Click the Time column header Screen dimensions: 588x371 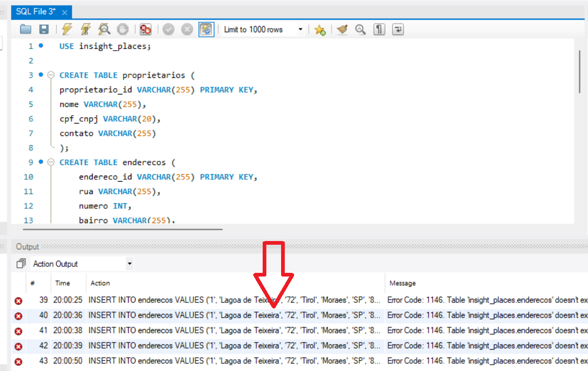(63, 283)
